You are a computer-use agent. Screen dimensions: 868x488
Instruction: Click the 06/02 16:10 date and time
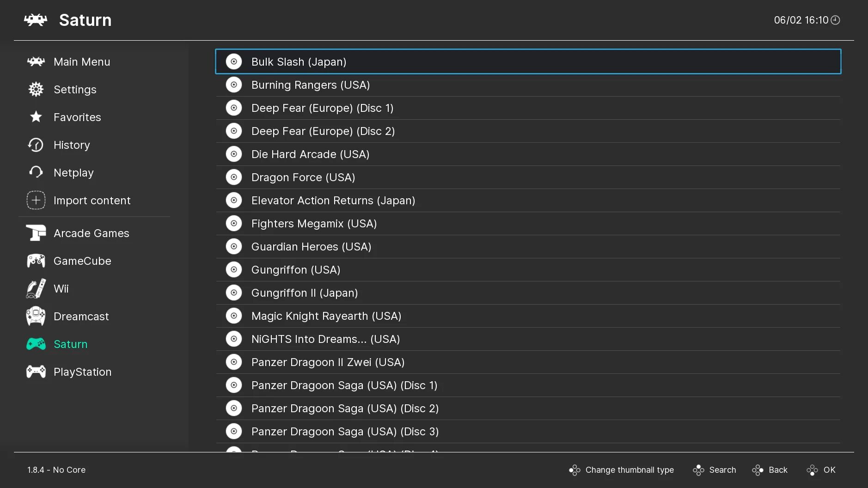(801, 20)
